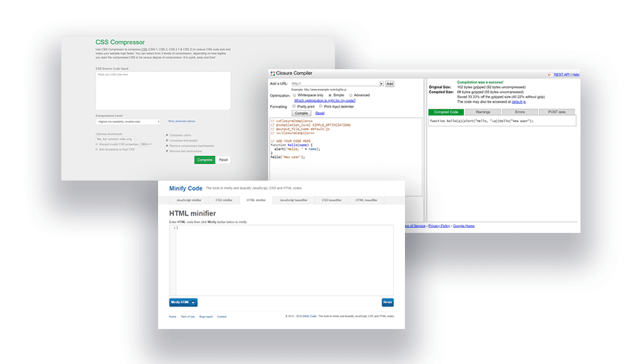This screenshot has width=641, height=364.
Task: Click the Closure Compiler logo icon
Action: 272,74
